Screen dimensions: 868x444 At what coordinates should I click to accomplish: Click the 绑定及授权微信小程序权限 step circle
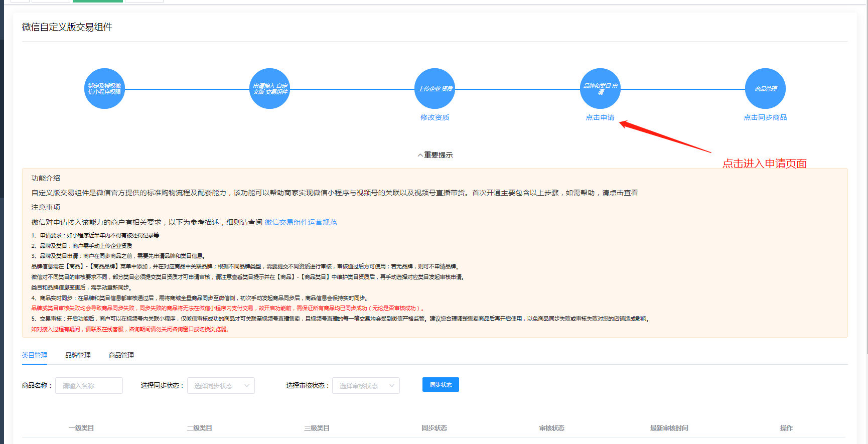point(104,89)
